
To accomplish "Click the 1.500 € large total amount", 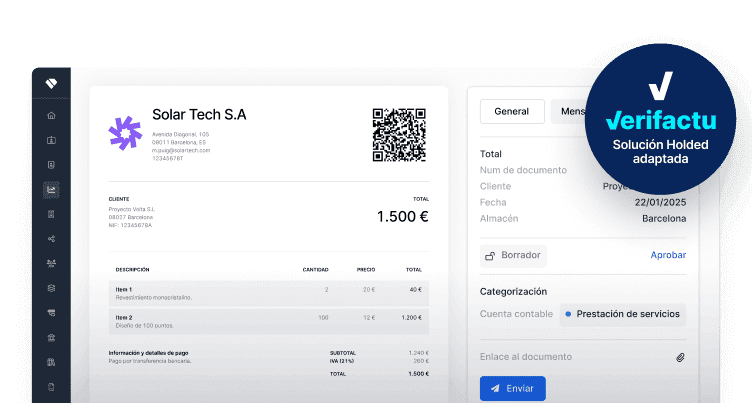I will (x=402, y=217).
